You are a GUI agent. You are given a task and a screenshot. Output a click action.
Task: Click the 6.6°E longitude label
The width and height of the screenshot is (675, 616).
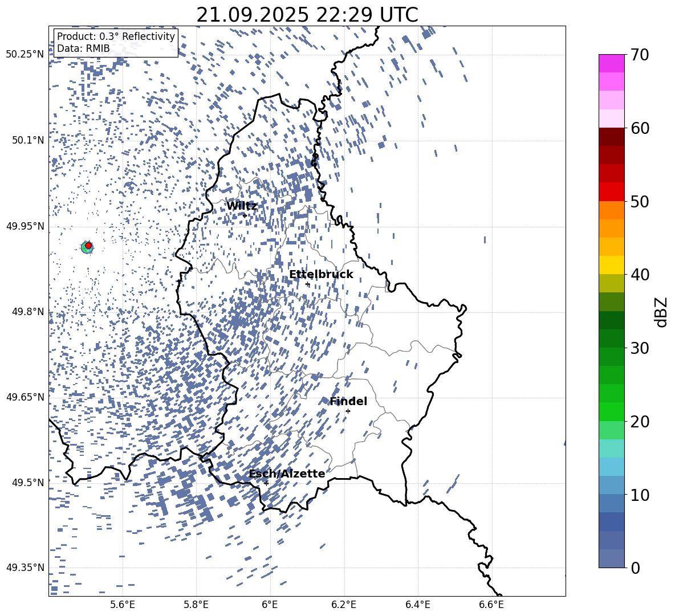pos(491,605)
